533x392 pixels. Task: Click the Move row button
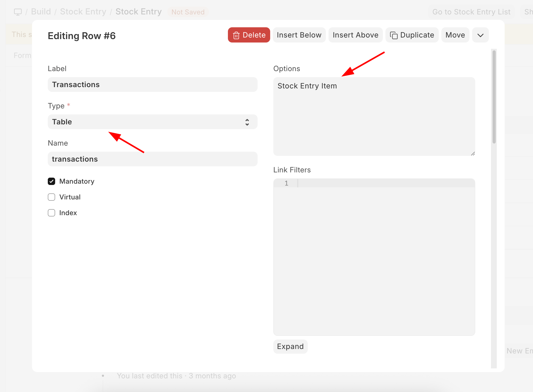[455, 35]
